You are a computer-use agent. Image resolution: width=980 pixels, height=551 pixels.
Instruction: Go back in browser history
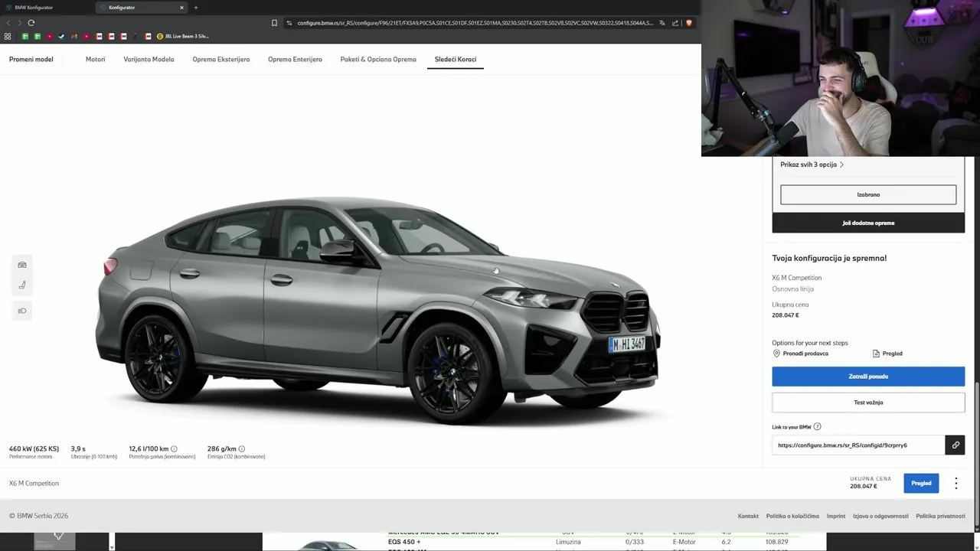(8, 23)
